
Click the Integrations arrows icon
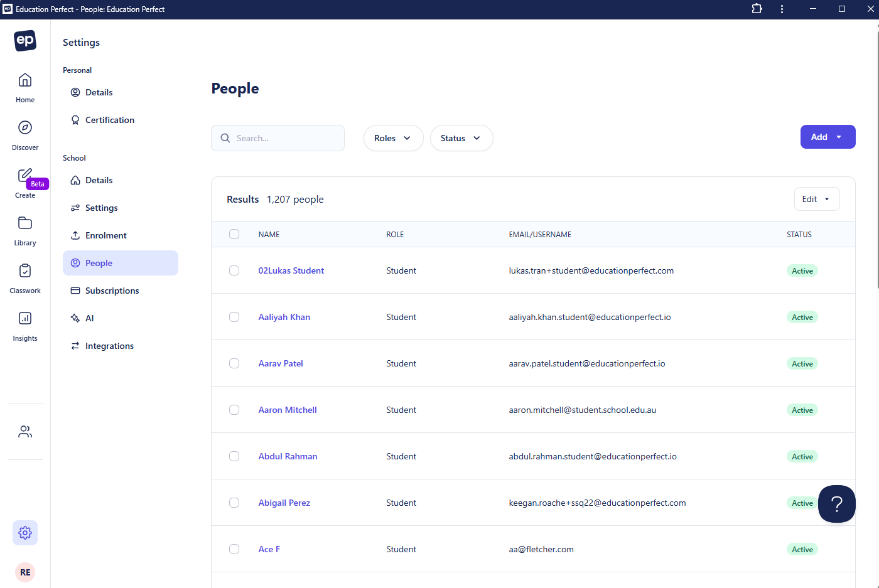point(75,346)
